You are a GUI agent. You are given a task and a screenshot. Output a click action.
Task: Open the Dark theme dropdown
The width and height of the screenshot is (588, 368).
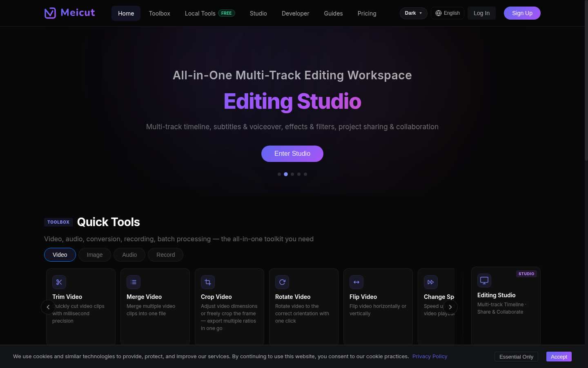click(x=414, y=13)
